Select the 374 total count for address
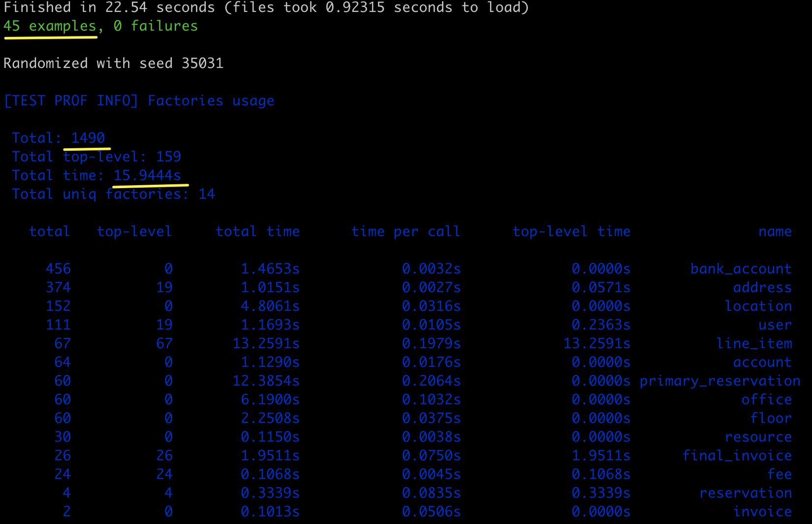 [x=58, y=288]
